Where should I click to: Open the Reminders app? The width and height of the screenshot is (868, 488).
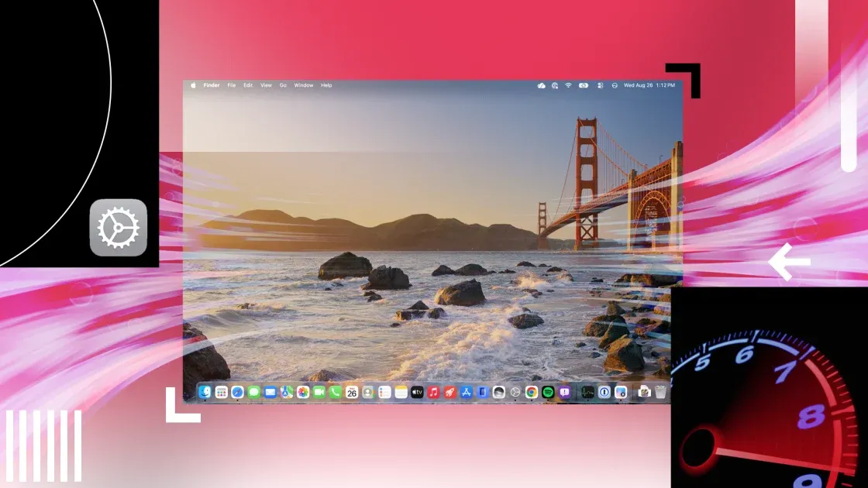pos(384,392)
